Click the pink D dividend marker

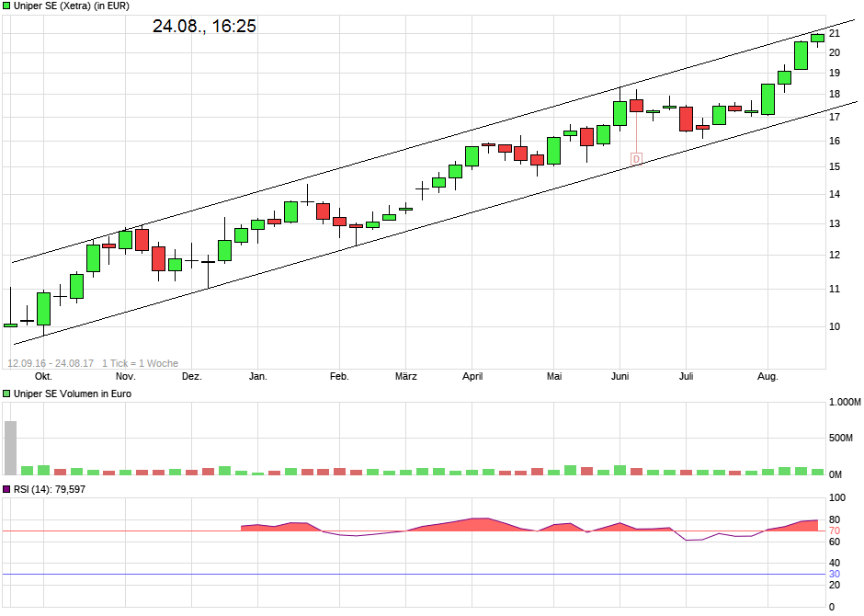click(636, 159)
